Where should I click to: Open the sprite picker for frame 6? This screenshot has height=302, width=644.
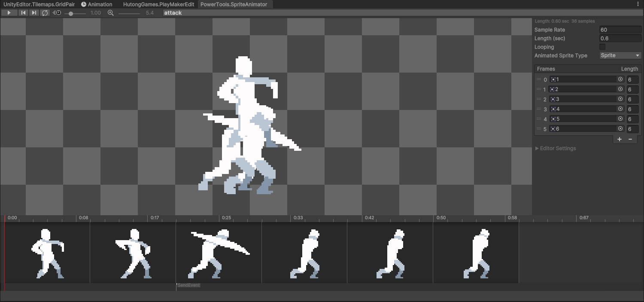(620, 129)
